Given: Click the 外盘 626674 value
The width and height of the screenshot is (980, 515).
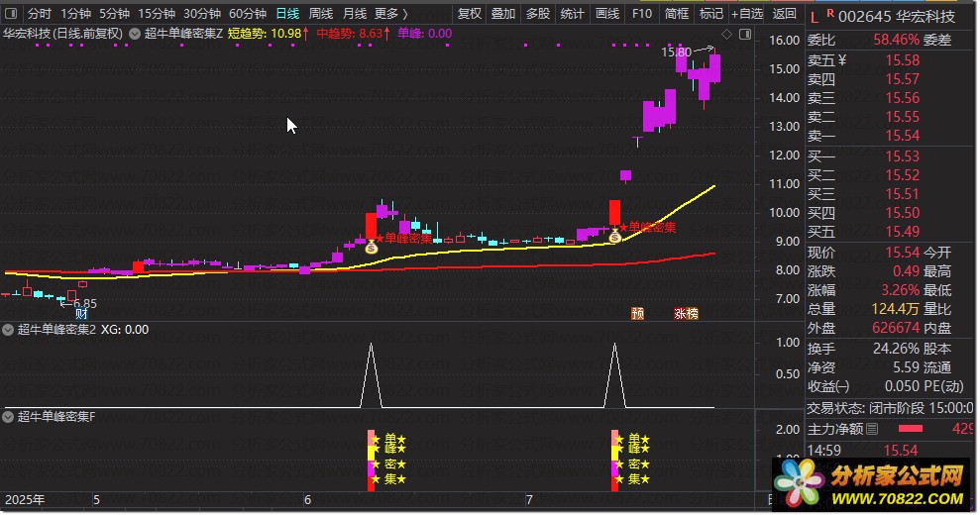Looking at the screenshot, I should point(896,328).
